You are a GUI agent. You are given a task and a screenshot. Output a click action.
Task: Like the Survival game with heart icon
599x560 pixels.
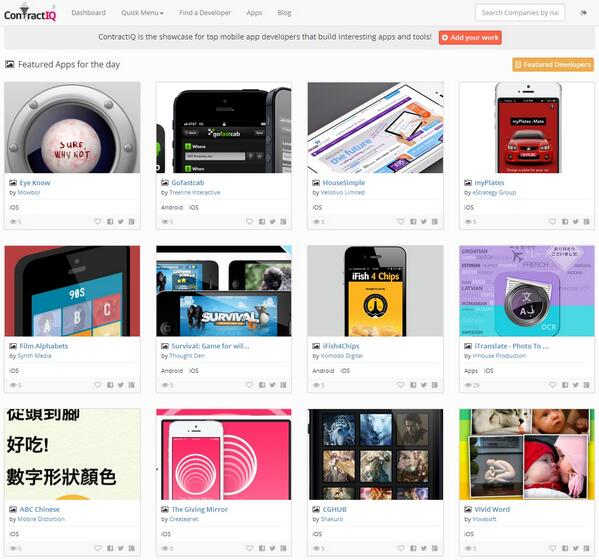pos(249,385)
